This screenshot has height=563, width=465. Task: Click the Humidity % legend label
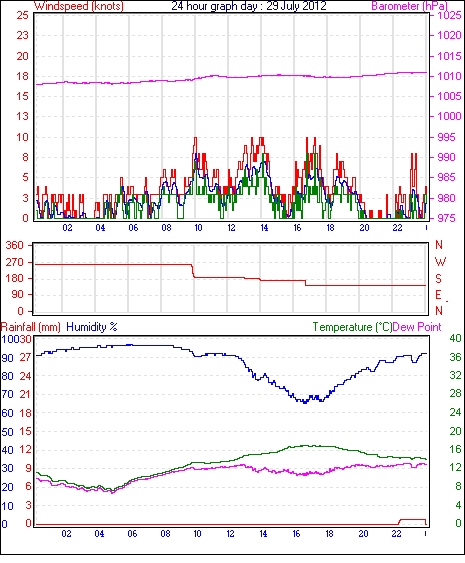pyautogui.click(x=92, y=327)
